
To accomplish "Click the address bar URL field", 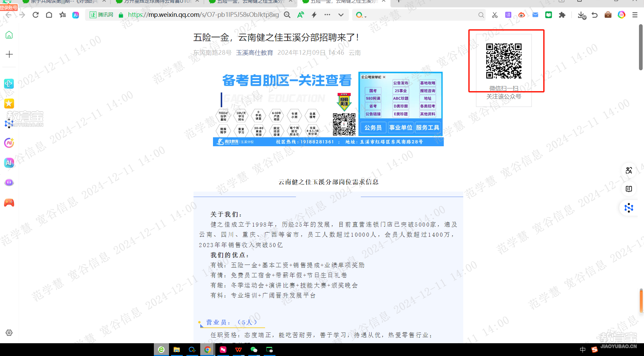I will 203,15.
